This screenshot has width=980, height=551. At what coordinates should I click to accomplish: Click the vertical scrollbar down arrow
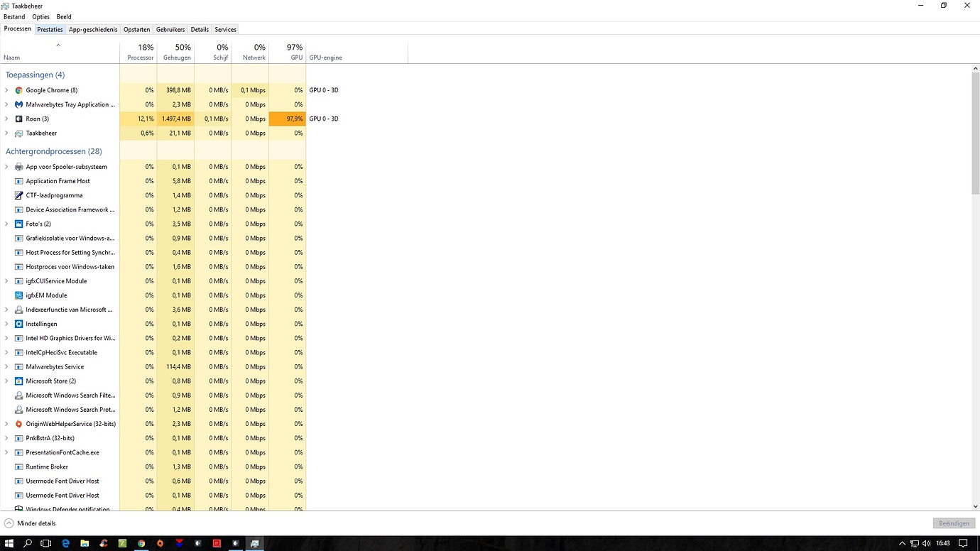[x=974, y=506]
